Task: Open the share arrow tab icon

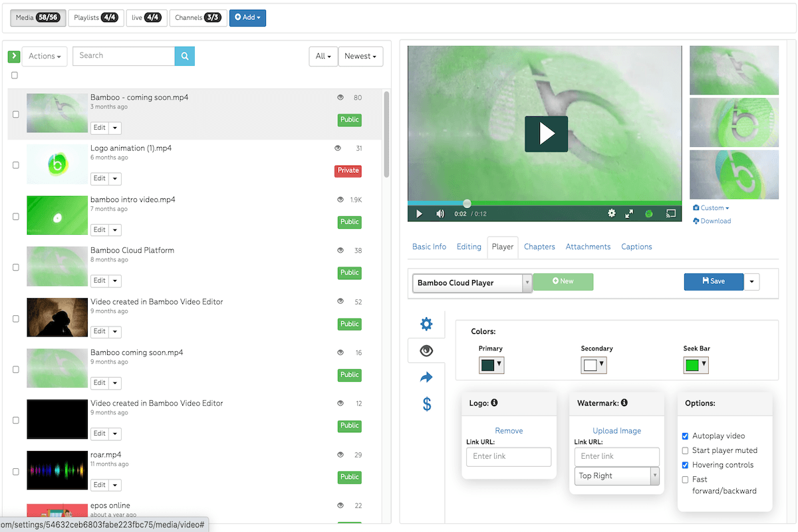Action: [x=426, y=378]
